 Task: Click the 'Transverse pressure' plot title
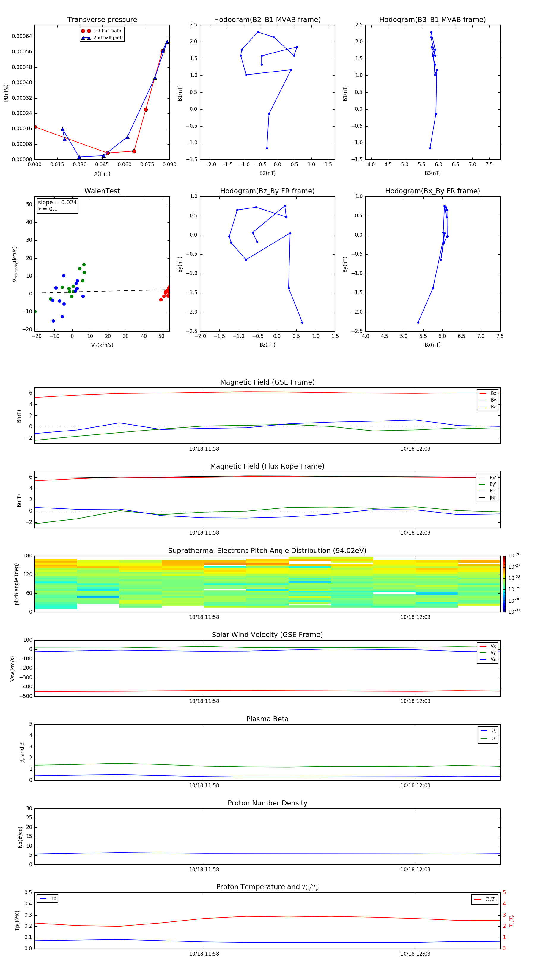[x=102, y=20]
